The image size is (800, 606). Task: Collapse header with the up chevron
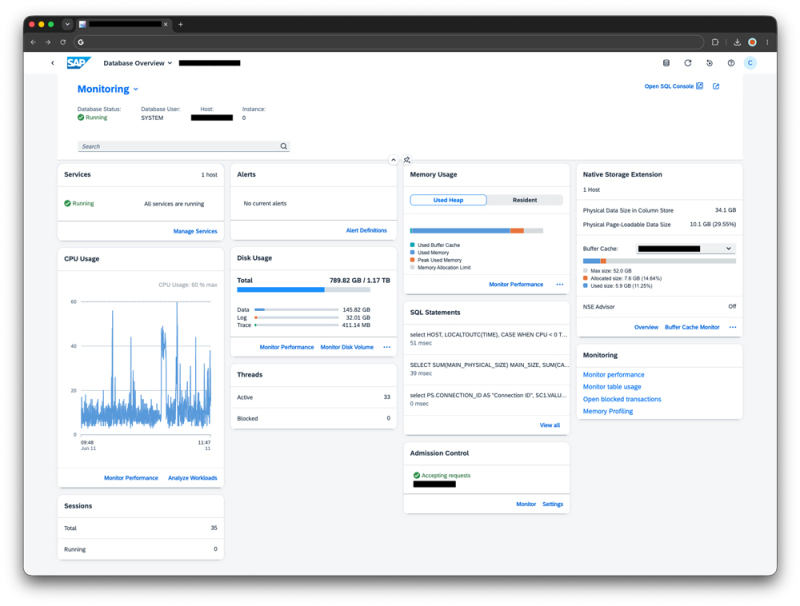(393, 160)
